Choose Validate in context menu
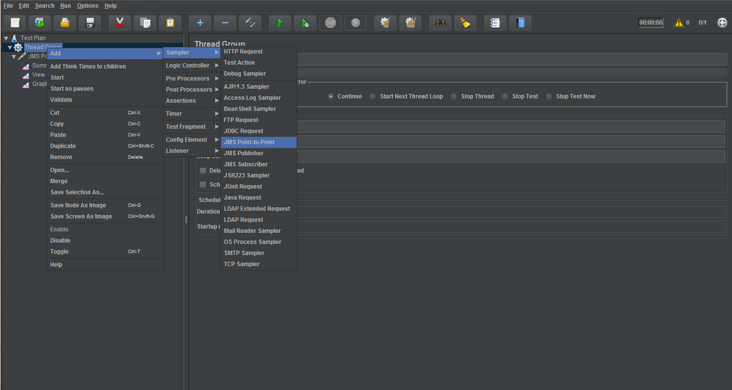Viewport: 732px width, 390px height. click(106, 99)
